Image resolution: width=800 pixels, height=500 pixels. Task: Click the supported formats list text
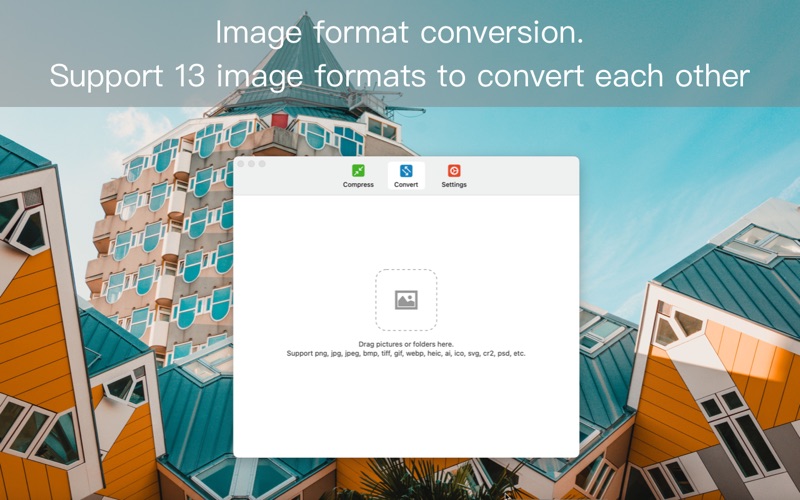point(406,353)
